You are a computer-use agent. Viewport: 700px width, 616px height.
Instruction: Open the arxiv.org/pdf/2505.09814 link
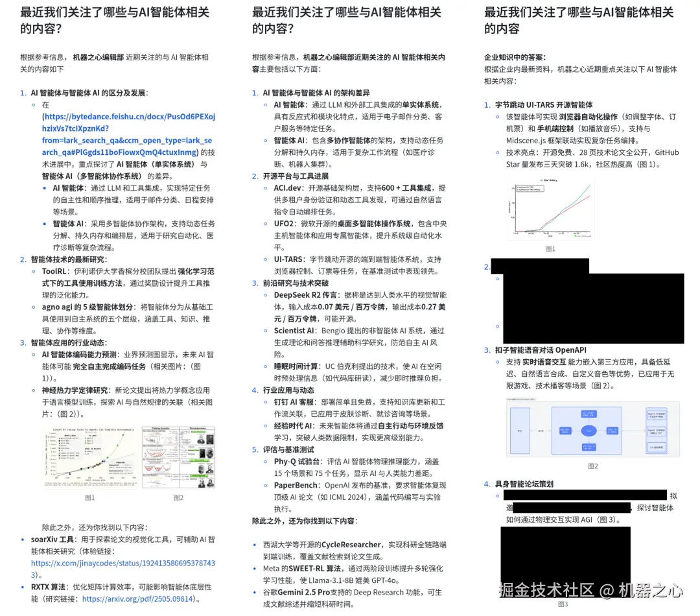pos(137,598)
